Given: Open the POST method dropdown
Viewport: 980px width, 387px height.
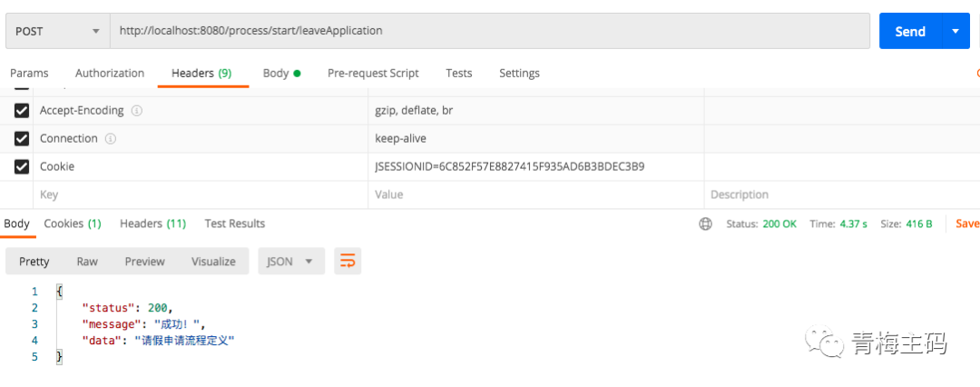Looking at the screenshot, I should (57, 31).
